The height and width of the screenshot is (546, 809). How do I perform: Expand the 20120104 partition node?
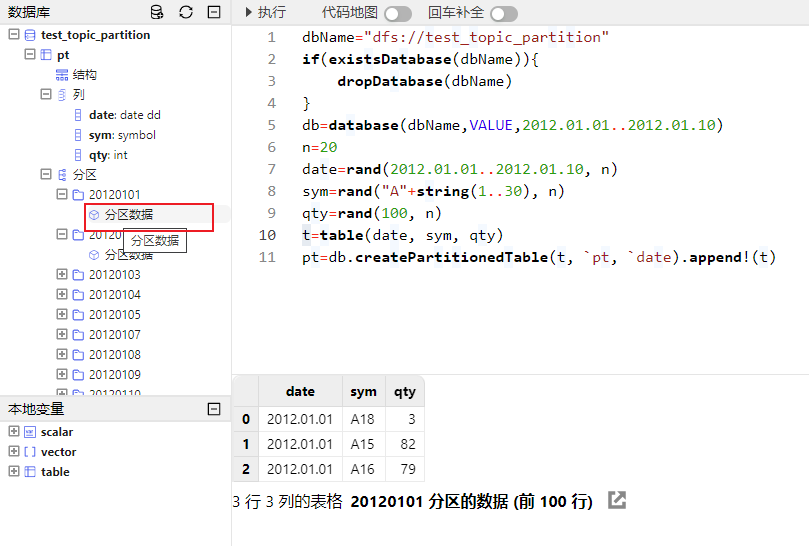click(x=62, y=295)
